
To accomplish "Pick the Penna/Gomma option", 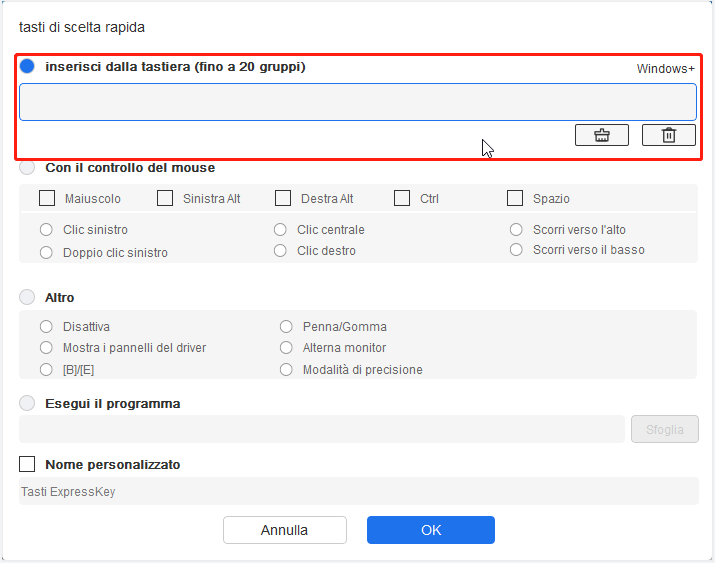I will coord(286,326).
